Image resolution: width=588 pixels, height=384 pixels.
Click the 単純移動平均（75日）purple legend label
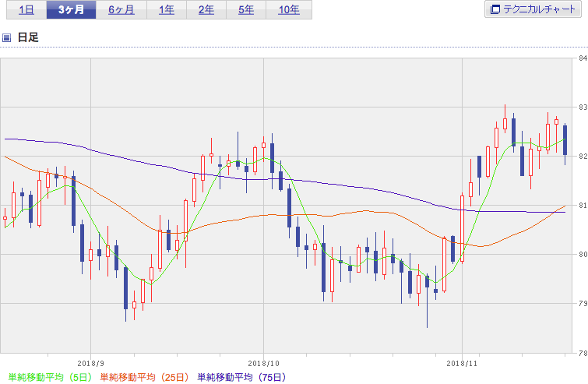[242, 377]
